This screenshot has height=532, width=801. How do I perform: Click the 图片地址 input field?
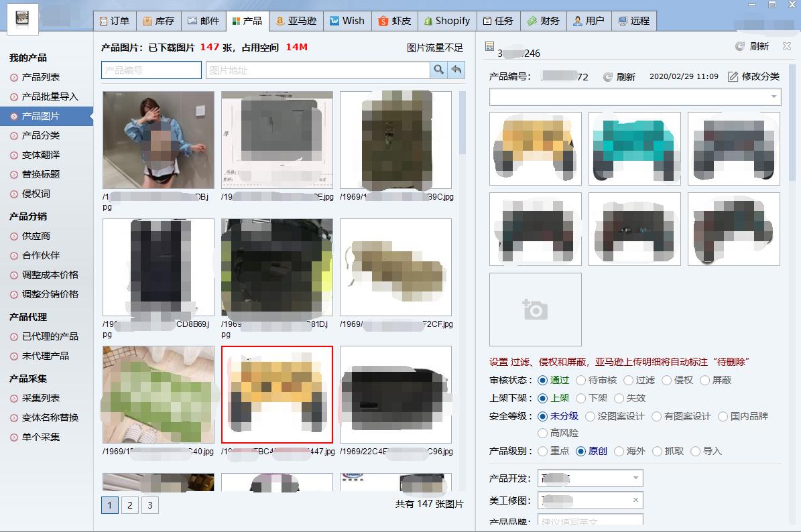pyautogui.click(x=318, y=70)
